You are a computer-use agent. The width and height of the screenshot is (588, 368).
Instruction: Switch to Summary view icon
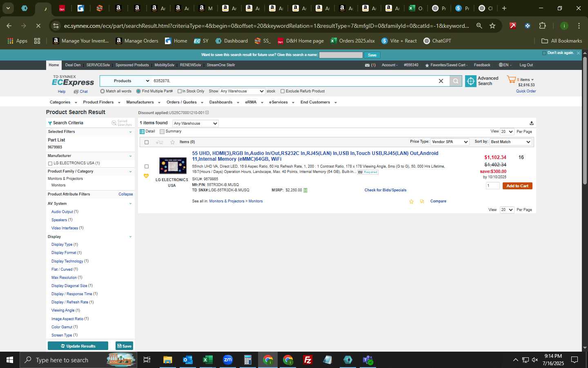tap(162, 132)
